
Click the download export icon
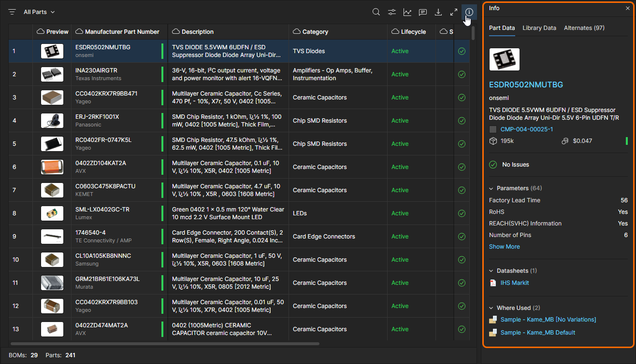coord(438,12)
